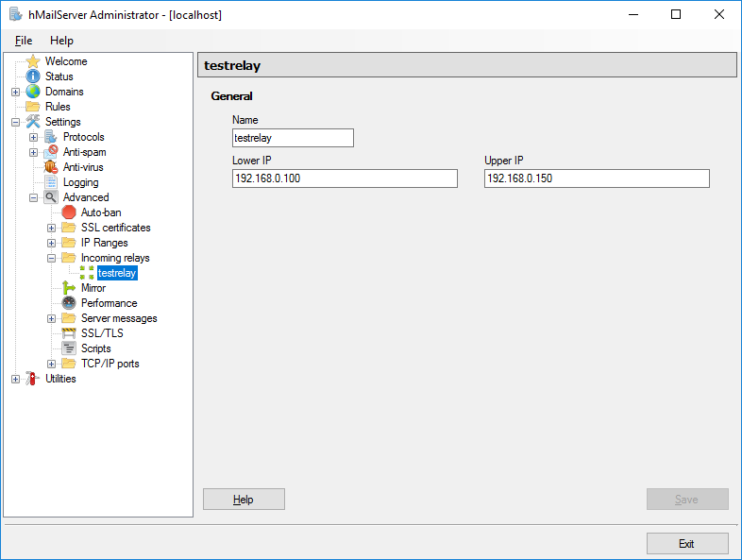Click the Utilities pocket knife icon
Viewport: 742px width, 560px height.
(33, 379)
